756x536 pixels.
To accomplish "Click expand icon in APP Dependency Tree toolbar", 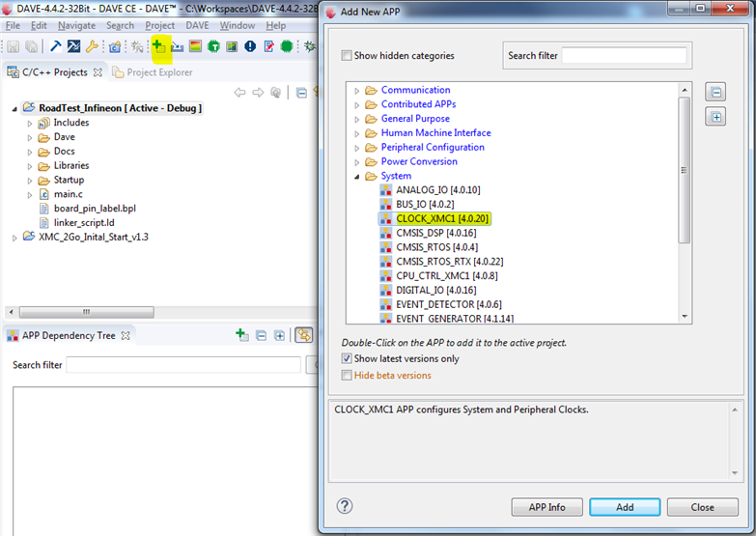I will pyautogui.click(x=279, y=335).
